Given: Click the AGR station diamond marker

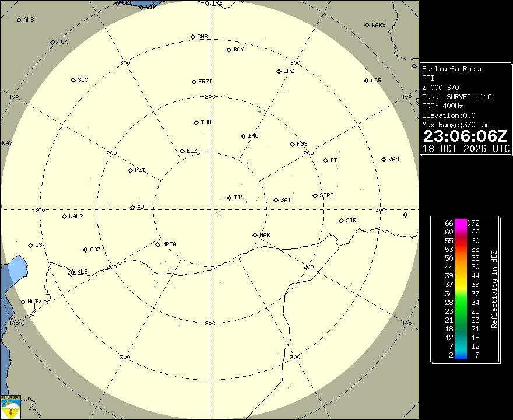Looking at the screenshot, I should tap(367, 81).
